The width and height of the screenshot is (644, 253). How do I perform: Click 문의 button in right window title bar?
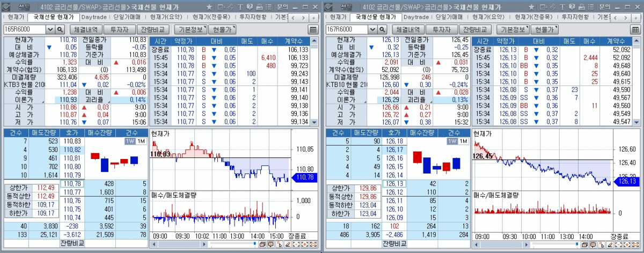pos(604,7)
